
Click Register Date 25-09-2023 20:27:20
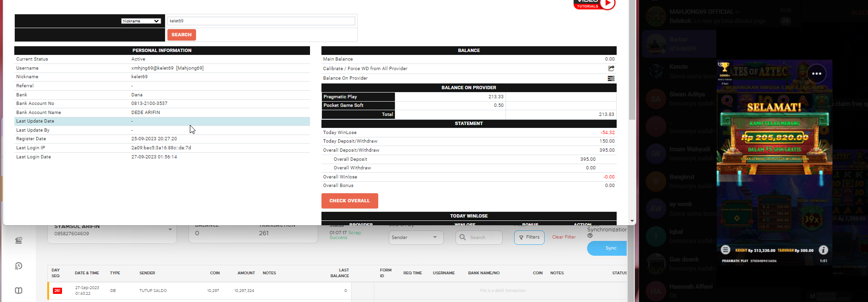(154, 139)
